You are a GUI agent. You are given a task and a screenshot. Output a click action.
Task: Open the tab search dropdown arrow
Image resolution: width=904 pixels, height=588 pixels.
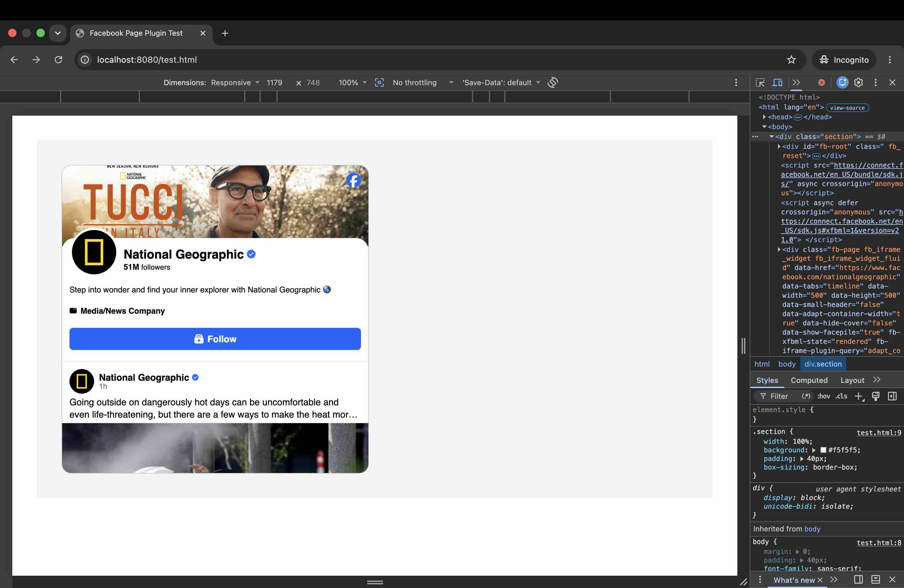[x=58, y=33]
